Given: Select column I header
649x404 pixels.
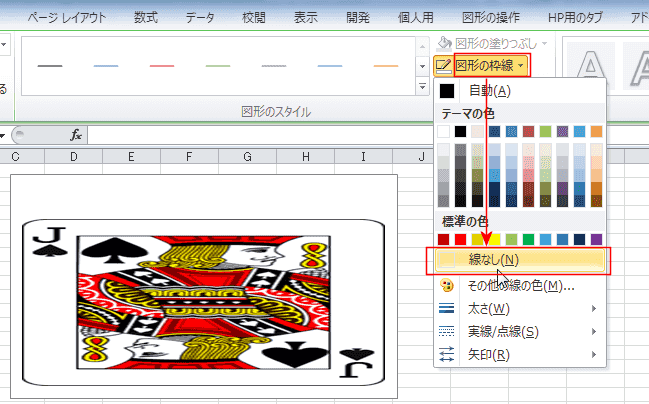Looking at the screenshot, I should click(x=363, y=156).
